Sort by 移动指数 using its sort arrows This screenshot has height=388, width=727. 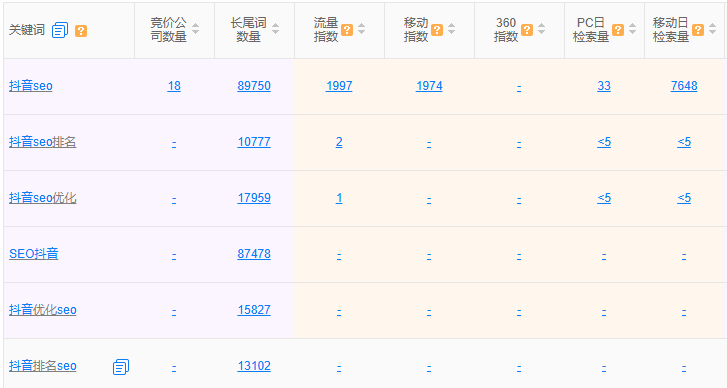[x=452, y=29]
